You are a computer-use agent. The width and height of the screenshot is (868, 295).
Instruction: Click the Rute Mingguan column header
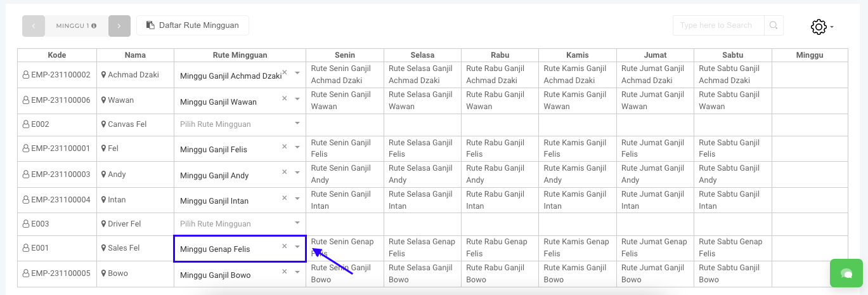point(240,55)
